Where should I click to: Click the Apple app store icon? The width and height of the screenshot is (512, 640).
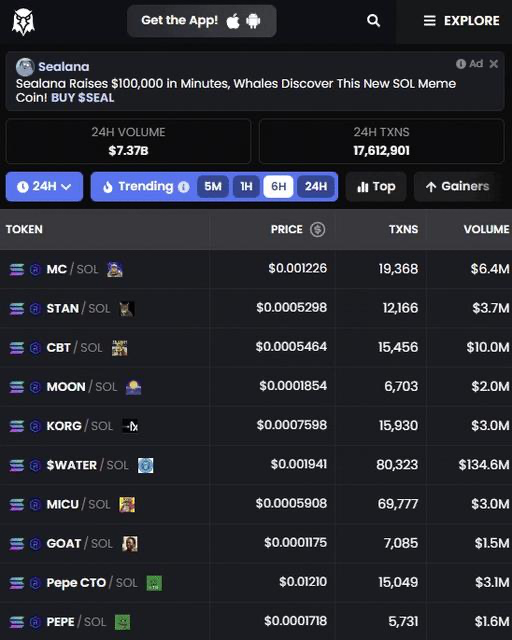(x=233, y=21)
